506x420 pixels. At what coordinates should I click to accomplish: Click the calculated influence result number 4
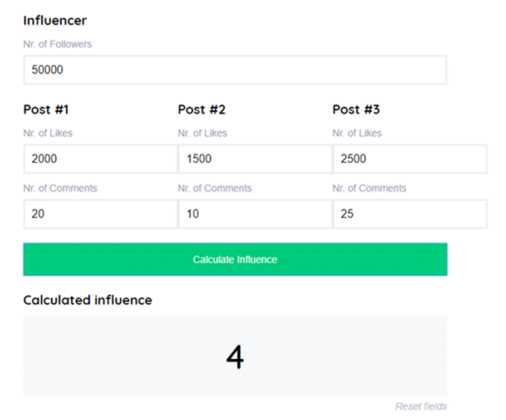tap(235, 357)
